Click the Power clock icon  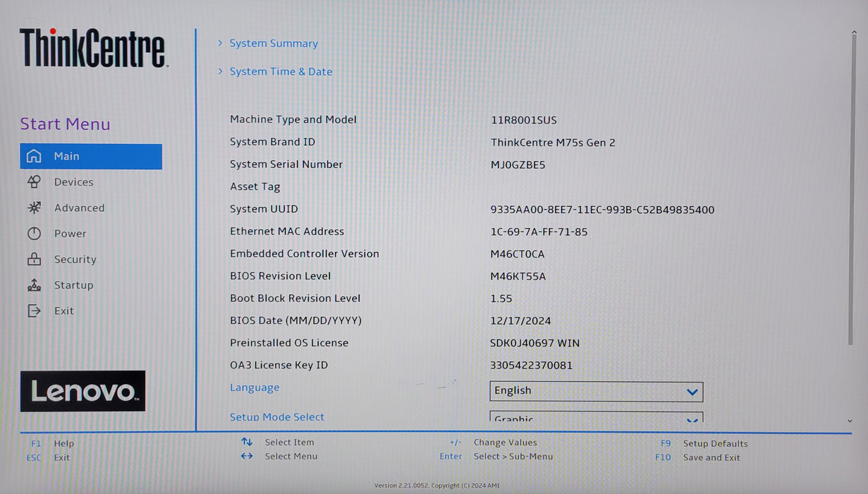[x=34, y=234]
